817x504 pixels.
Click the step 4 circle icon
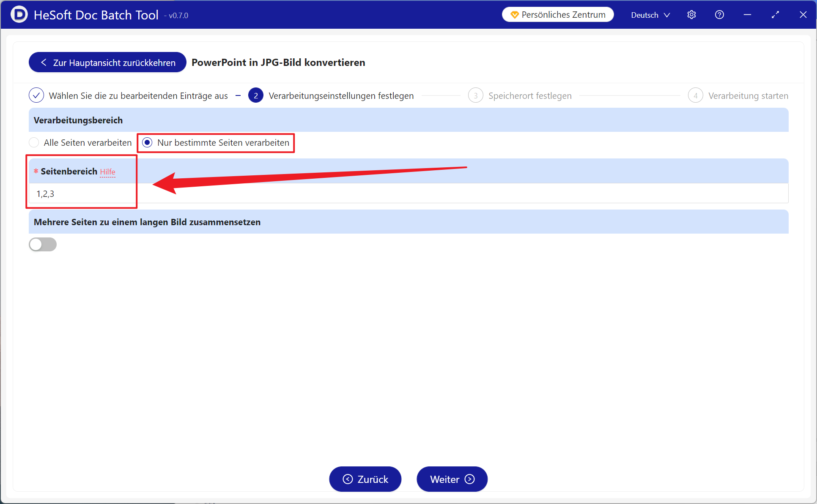click(x=695, y=95)
